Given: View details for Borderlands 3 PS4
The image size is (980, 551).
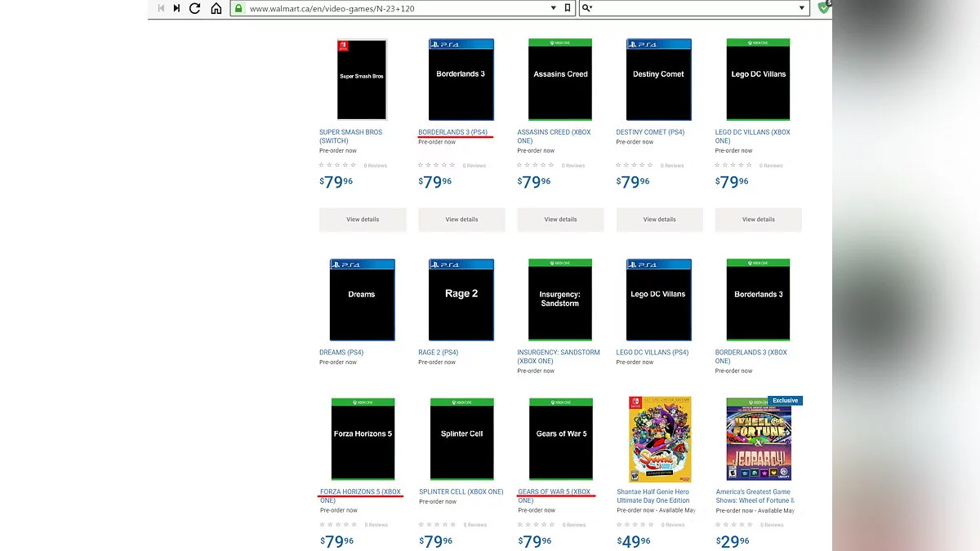Looking at the screenshot, I should pyautogui.click(x=461, y=220).
